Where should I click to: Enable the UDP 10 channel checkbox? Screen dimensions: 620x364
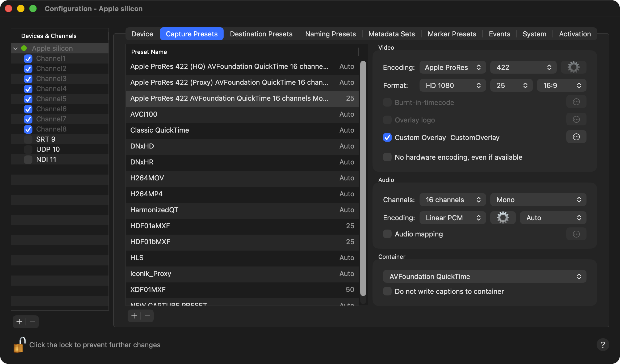28,149
